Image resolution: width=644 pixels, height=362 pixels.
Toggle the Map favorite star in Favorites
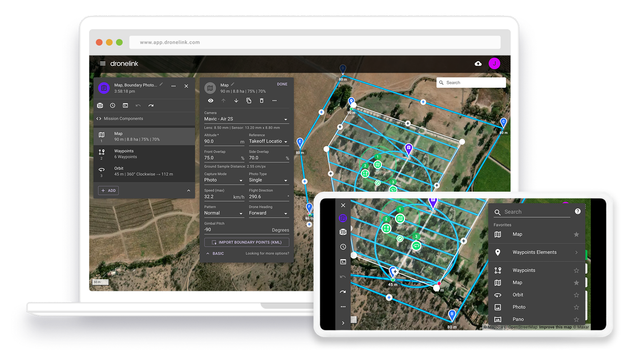[x=576, y=234]
